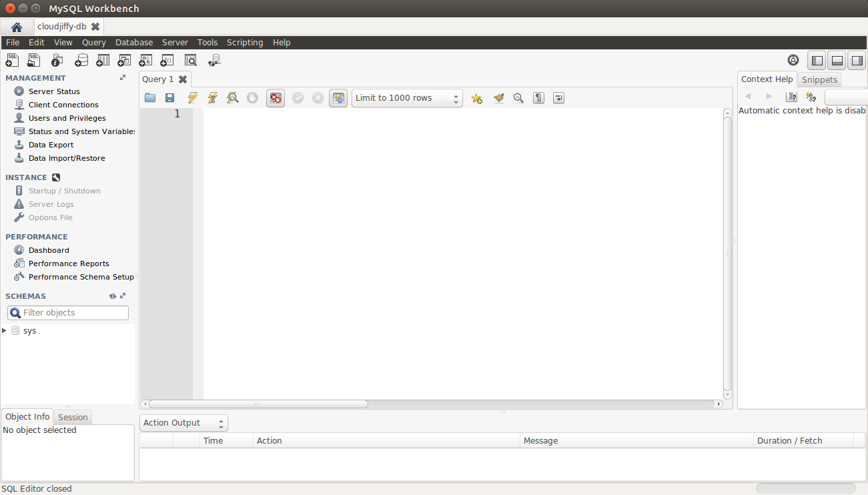Save the script to file icon

[x=170, y=98]
